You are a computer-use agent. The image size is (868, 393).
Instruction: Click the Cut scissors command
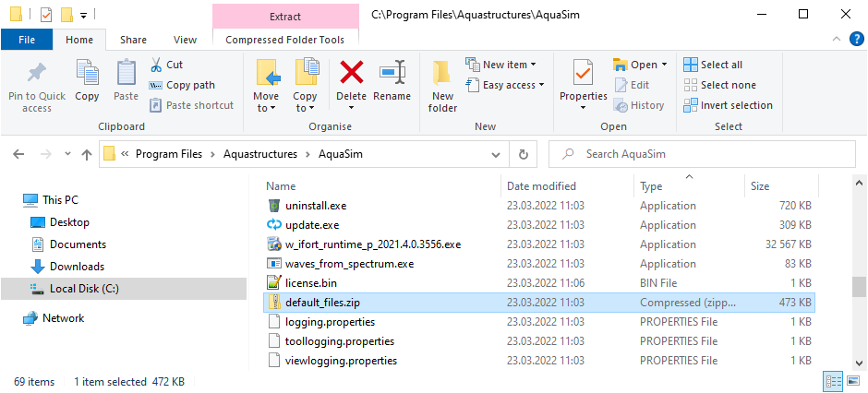tap(166, 65)
